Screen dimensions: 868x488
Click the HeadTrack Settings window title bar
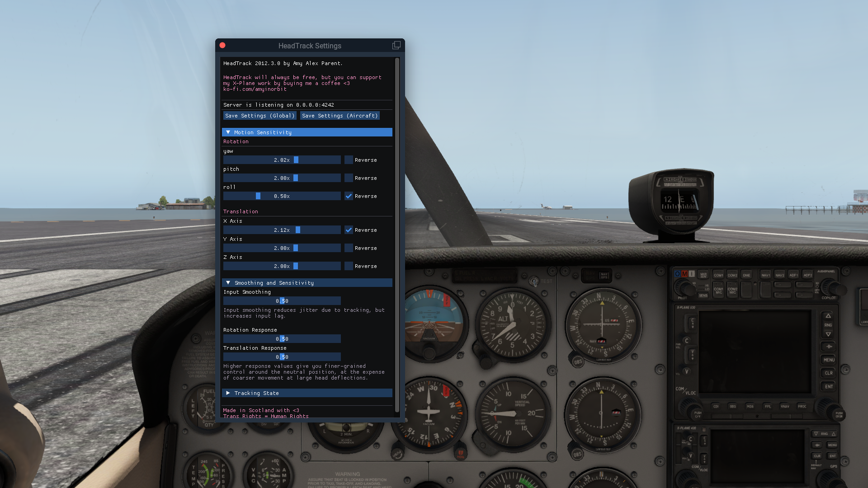pyautogui.click(x=309, y=45)
